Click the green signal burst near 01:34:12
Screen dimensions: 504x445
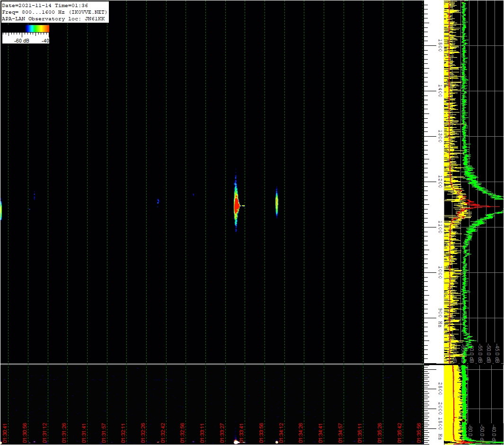(x=277, y=202)
